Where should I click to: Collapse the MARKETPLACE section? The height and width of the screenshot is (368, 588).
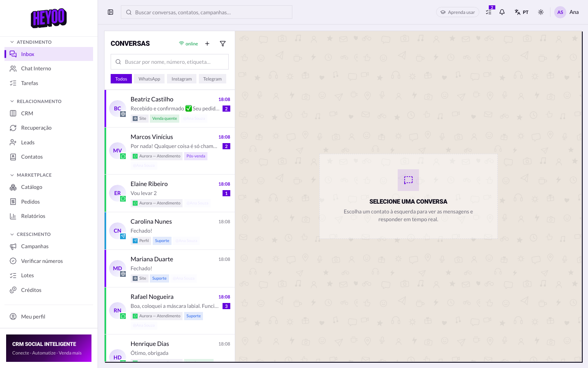31,175
